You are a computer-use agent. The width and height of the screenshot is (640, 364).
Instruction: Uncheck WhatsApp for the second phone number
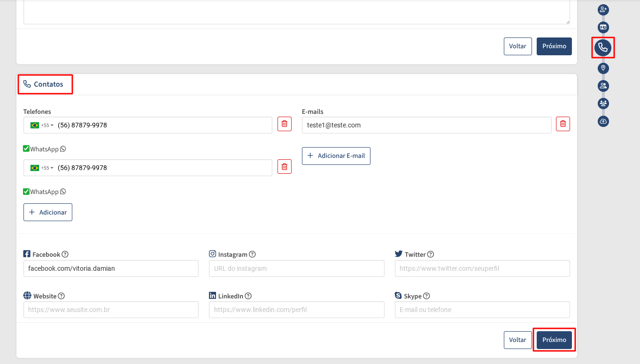26,191
